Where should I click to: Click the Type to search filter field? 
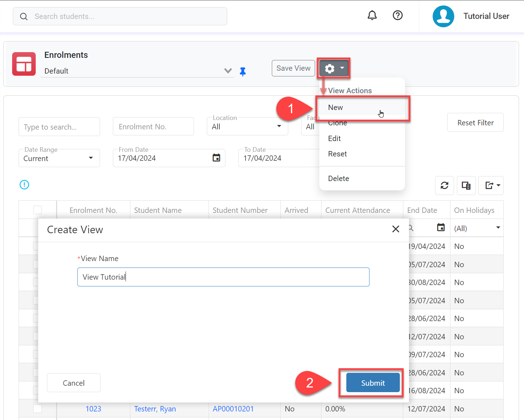[59, 127]
